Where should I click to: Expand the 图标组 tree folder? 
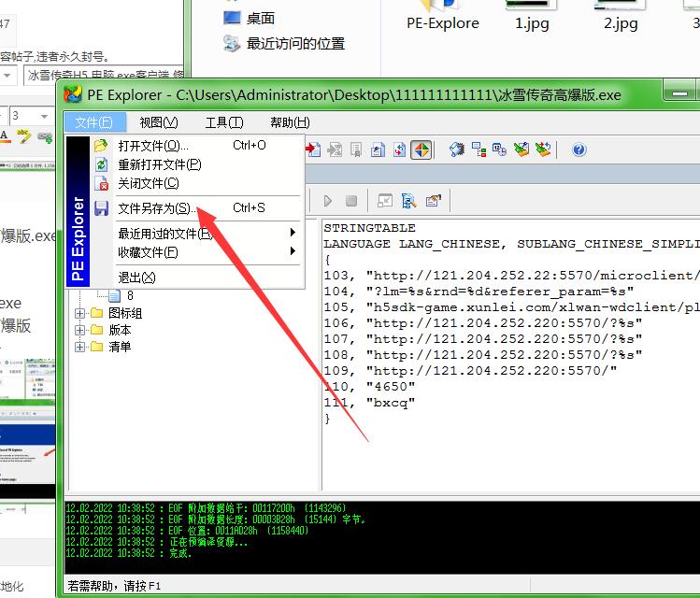tap(80, 313)
